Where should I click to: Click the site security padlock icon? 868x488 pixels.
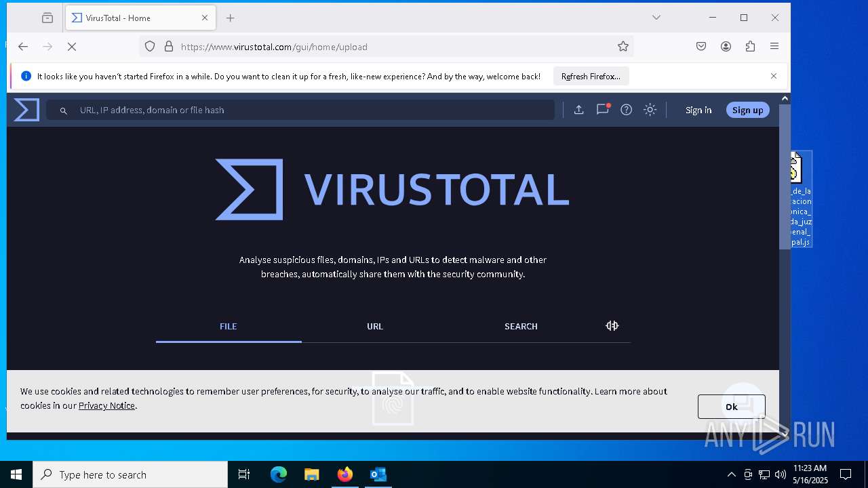tap(168, 46)
